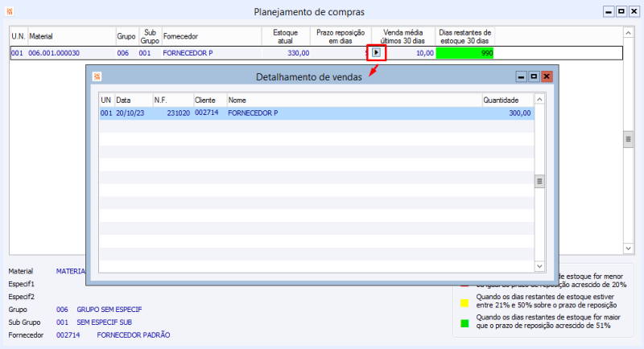The width and height of the screenshot is (644, 349).
Task: Click Planejamento de compras app icon in title bar
Action: 10,11
